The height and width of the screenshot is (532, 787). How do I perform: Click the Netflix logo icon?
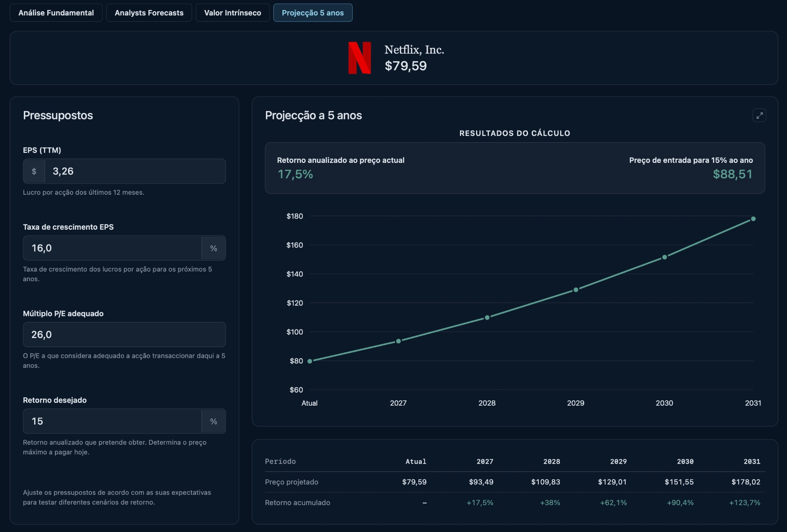(360, 58)
